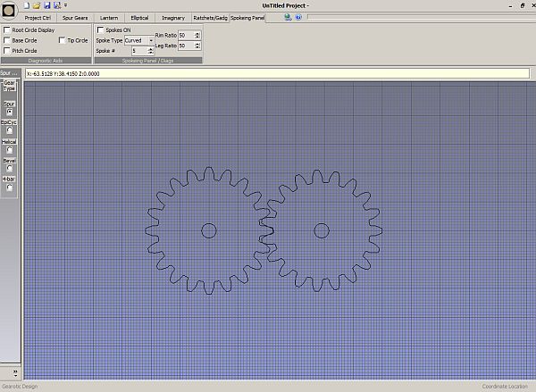Select the Helical gear type radio button
536x392 pixels.
(x=9, y=150)
